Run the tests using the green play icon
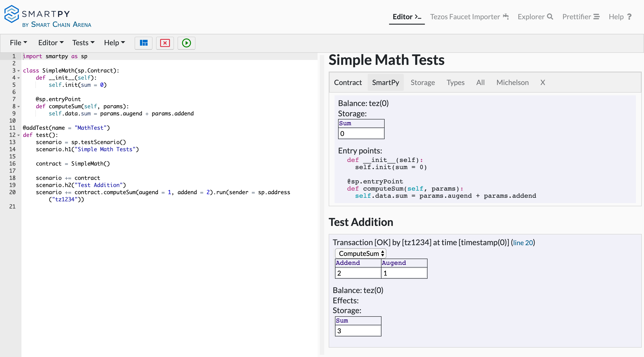The image size is (644, 357). coord(186,43)
